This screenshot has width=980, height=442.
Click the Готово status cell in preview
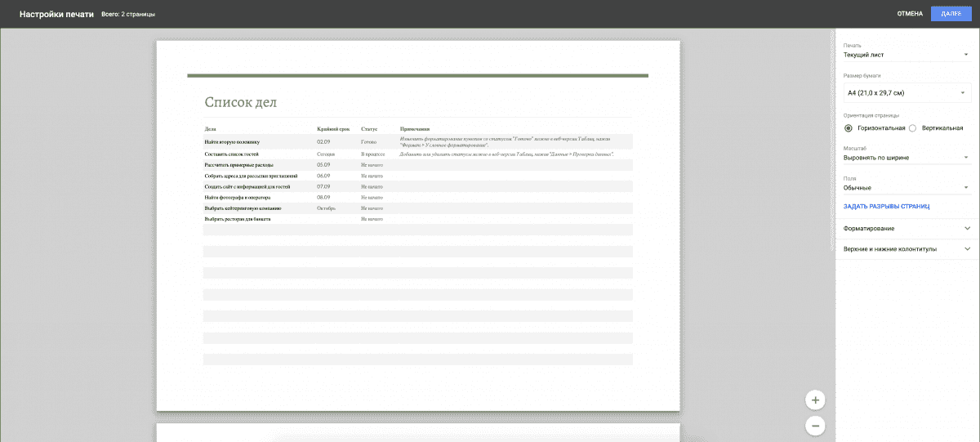368,142
